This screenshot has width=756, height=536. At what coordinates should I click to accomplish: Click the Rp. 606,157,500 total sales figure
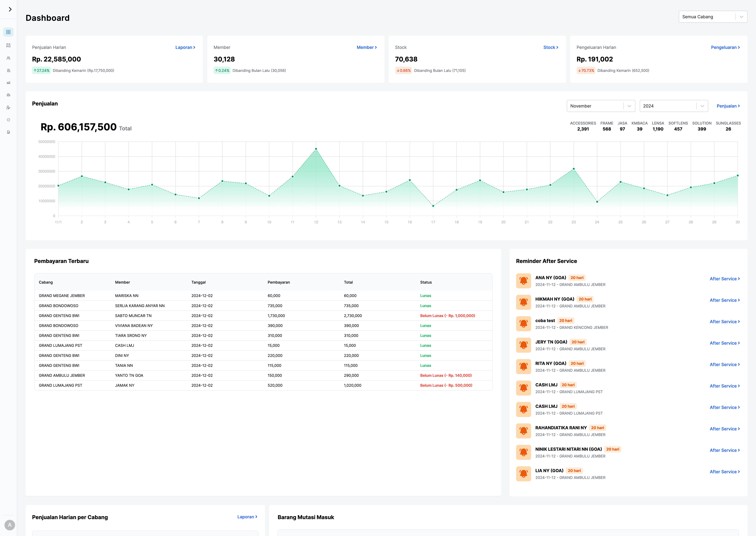[x=78, y=127]
